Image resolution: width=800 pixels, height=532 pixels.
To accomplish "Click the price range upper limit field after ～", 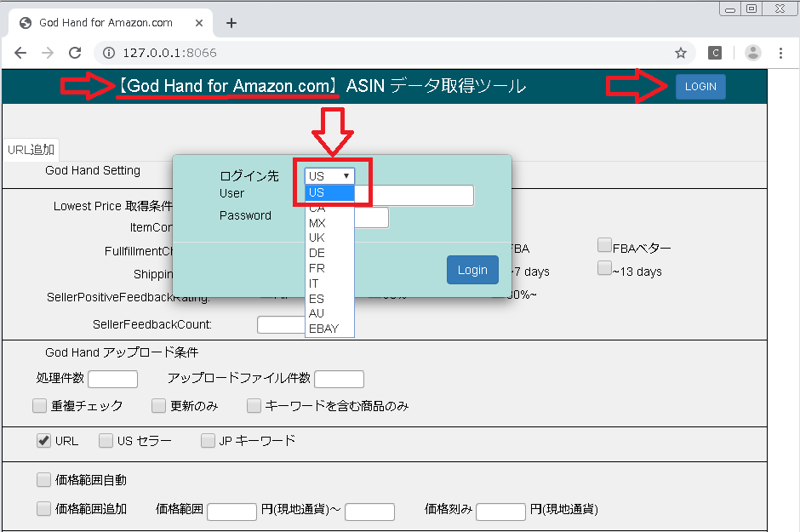I will click(x=370, y=512).
